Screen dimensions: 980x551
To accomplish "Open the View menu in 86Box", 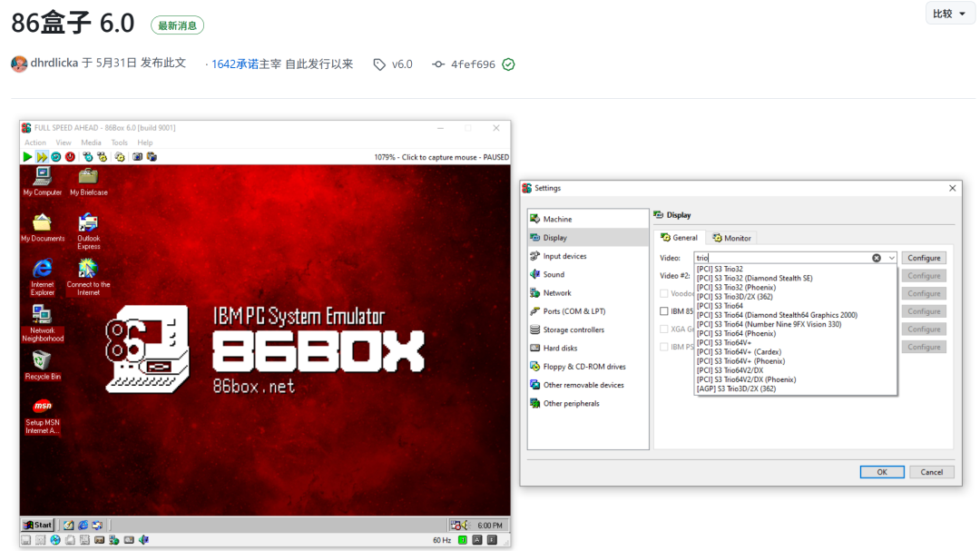I will click(x=64, y=143).
